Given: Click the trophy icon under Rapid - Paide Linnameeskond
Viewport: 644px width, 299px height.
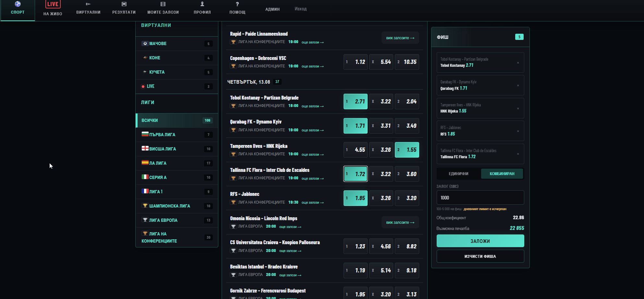Looking at the screenshot, I should click(x=233, y=42).
